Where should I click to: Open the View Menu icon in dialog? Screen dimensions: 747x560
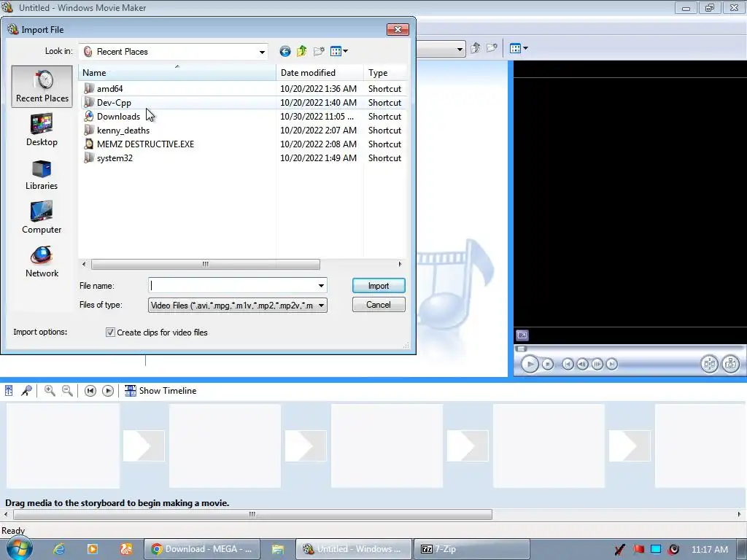click(338, 52)
